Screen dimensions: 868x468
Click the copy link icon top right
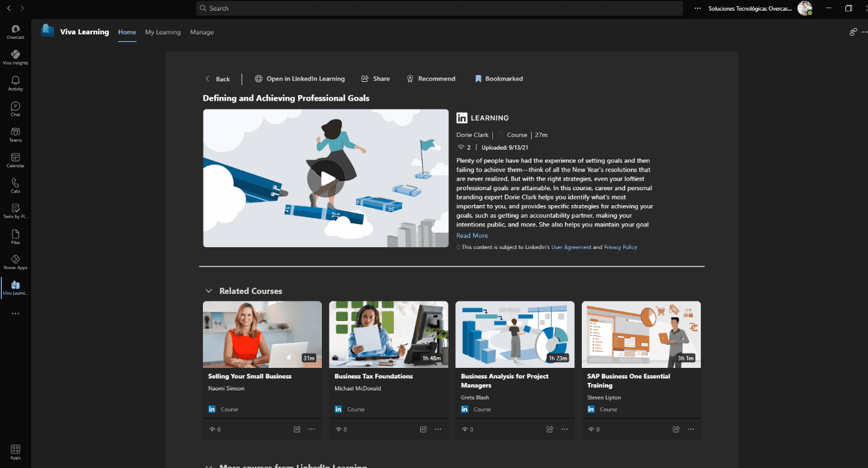click(x=853, y=32)
